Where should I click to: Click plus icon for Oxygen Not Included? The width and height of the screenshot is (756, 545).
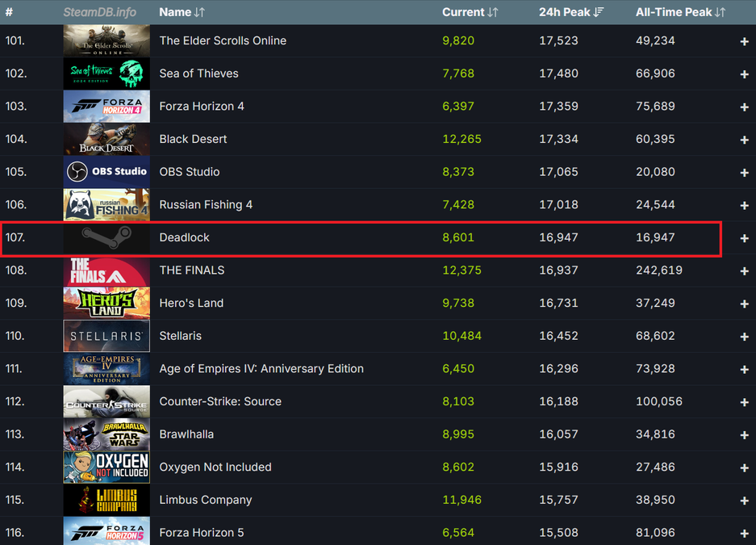(x=745, y=467)
